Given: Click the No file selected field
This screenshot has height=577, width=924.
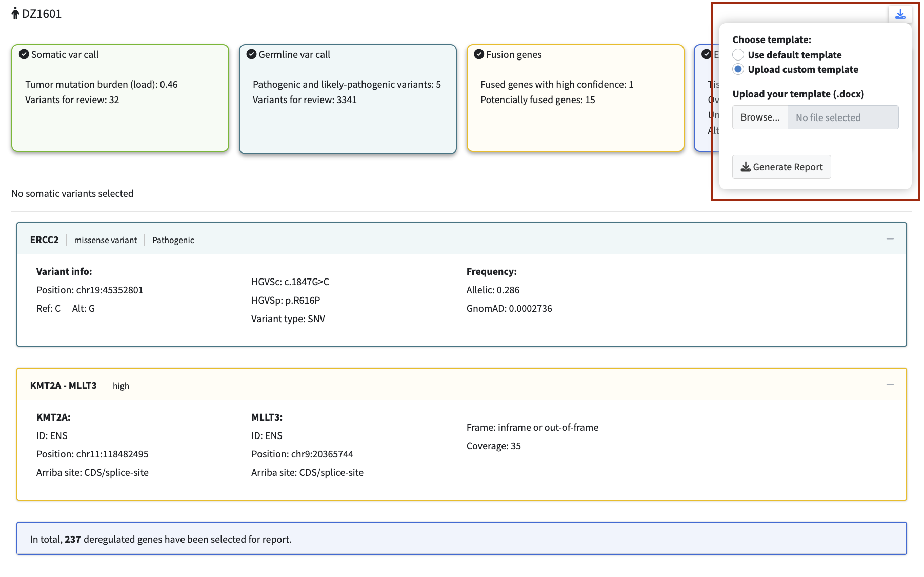Looking at the screenshot, I should 842,117.
